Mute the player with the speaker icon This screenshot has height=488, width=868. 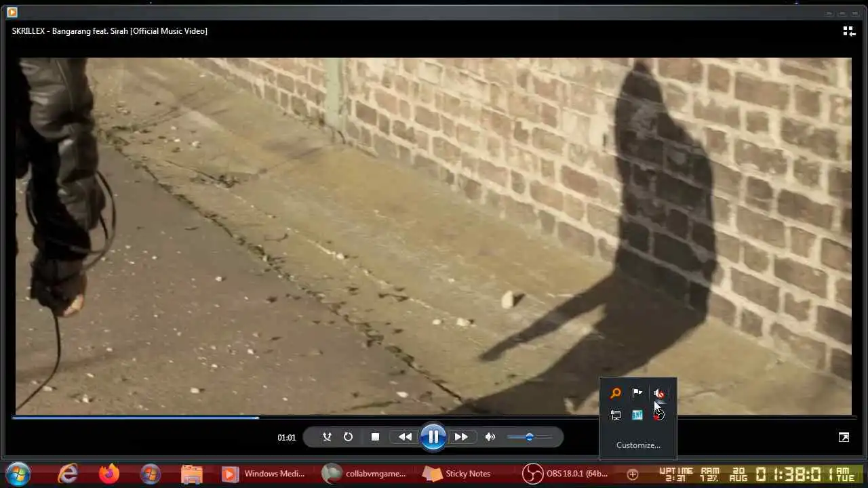(490, 437)
